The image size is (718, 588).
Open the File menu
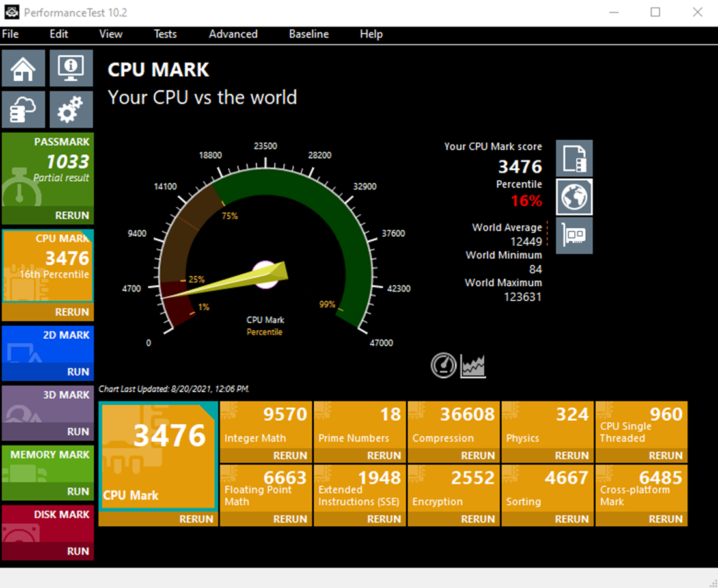pyautogui.click(x=10, y=34)
